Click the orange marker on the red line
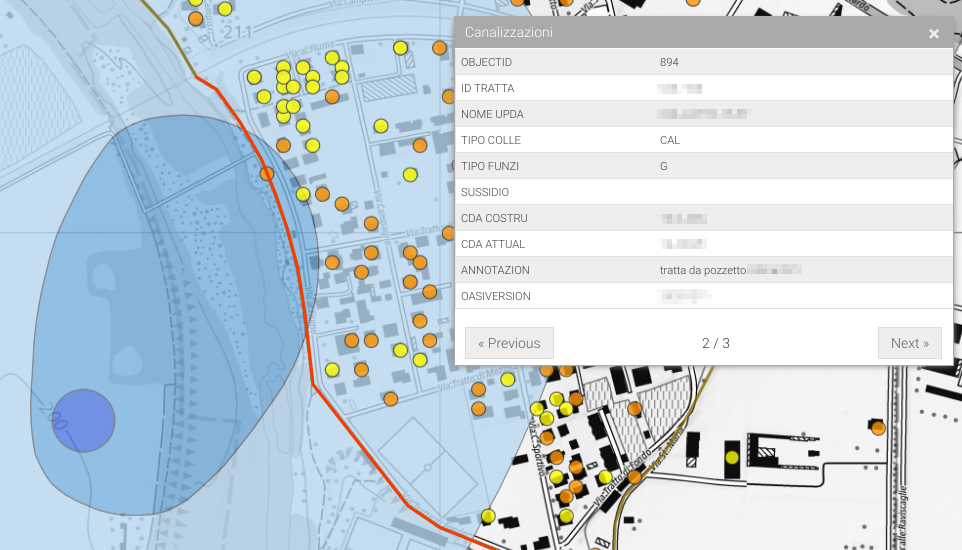962x550 pixels. [266, 174]
